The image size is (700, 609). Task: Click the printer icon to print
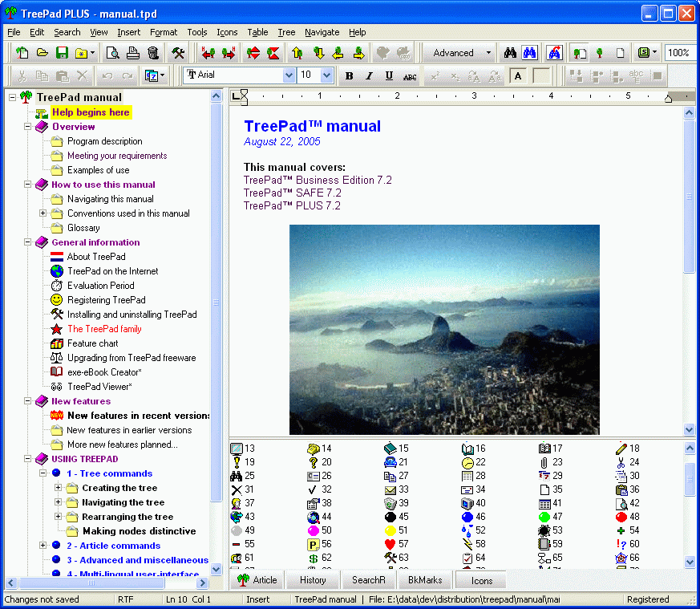click(x=132, y=53)
